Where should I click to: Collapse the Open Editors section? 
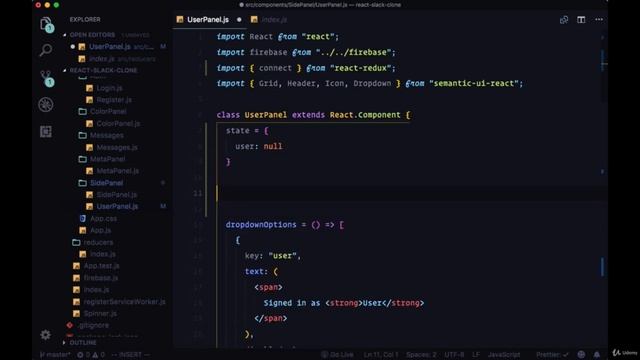click(92, 35)
